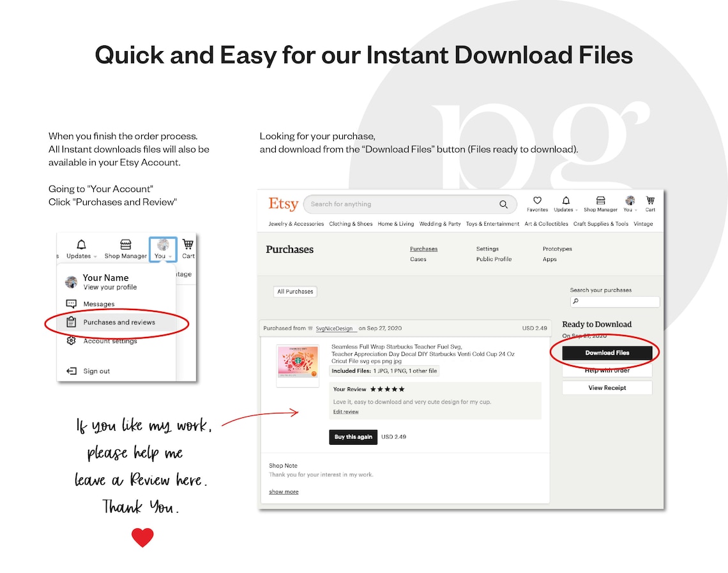
Task: Click the Download Files button
Action: (607, 353)
